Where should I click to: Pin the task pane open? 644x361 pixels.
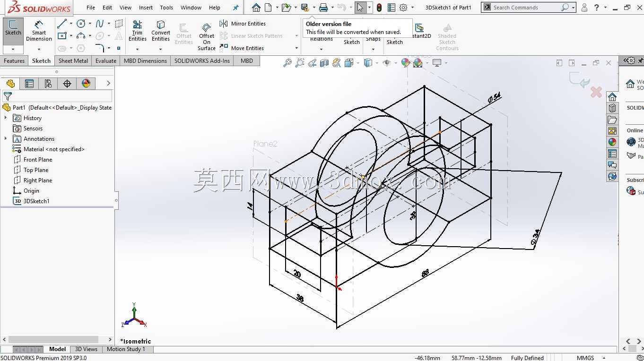[641, 60]
